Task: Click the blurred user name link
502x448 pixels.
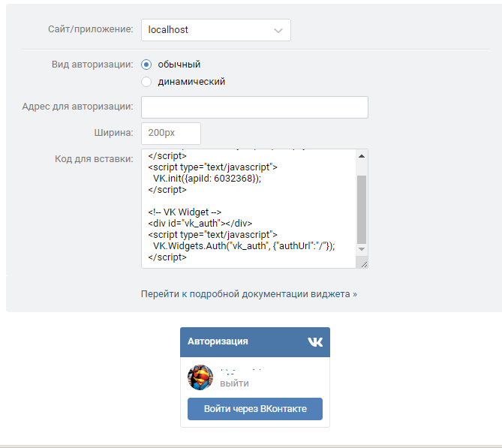Action: pyautogui.click(x=242, y=371)
